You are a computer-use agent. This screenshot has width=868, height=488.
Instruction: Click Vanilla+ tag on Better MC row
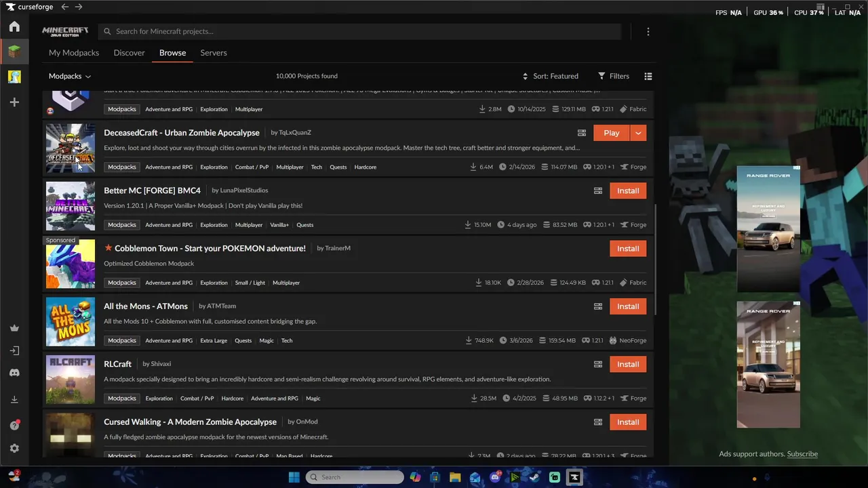point(279,225)
